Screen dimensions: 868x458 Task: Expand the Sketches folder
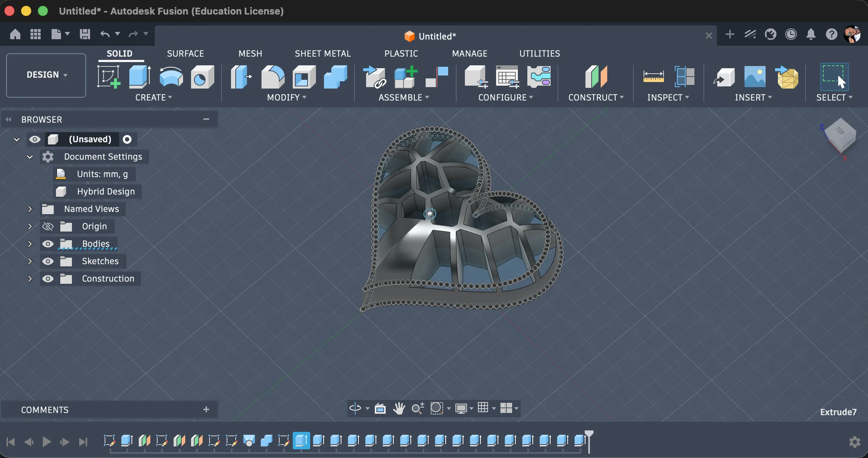click(30, 261)
